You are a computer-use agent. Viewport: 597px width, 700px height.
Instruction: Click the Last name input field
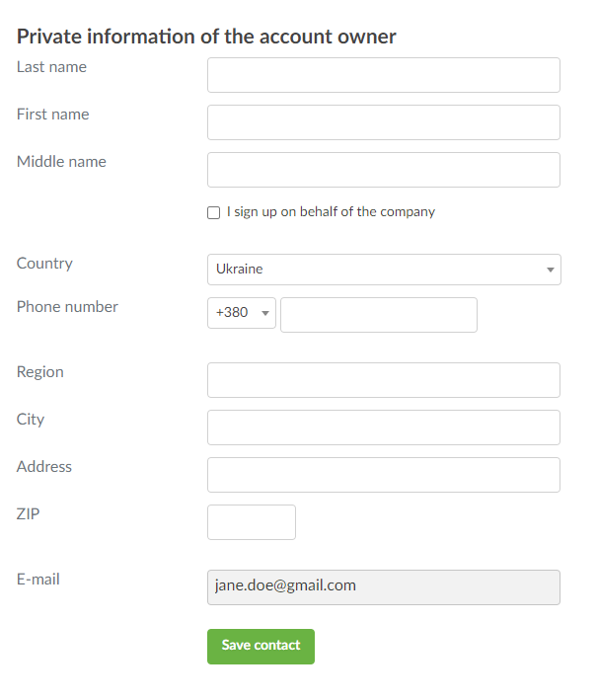[x=383, y=75]
